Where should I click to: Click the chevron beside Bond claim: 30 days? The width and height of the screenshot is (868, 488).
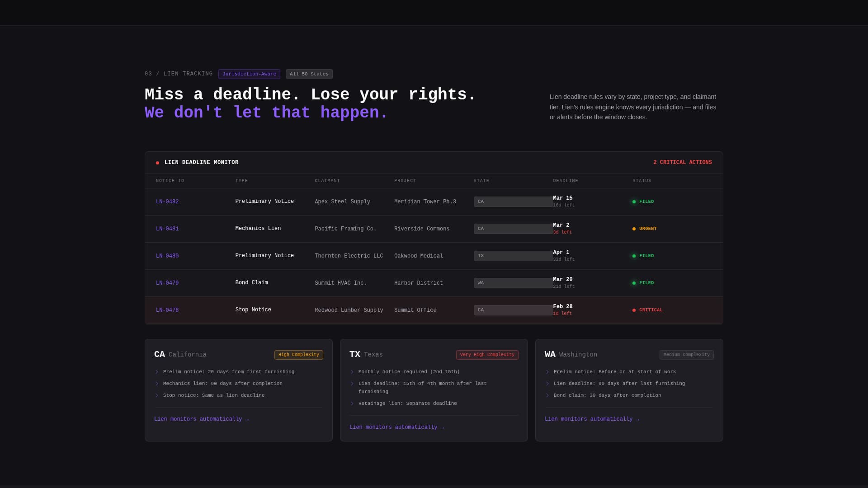547,396
